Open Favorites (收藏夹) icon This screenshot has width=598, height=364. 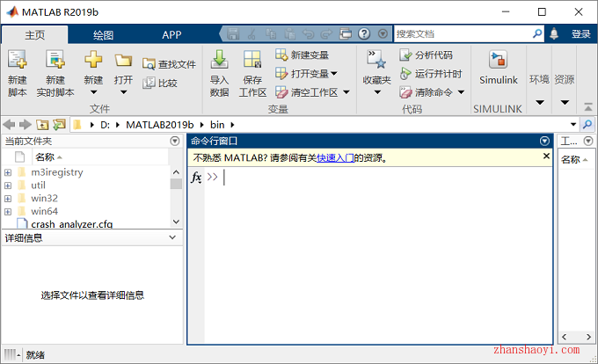[x=376, y=60]
